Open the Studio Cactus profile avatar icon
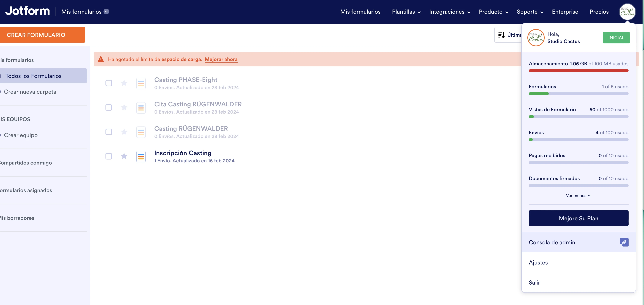 click(x=627, y=11)
